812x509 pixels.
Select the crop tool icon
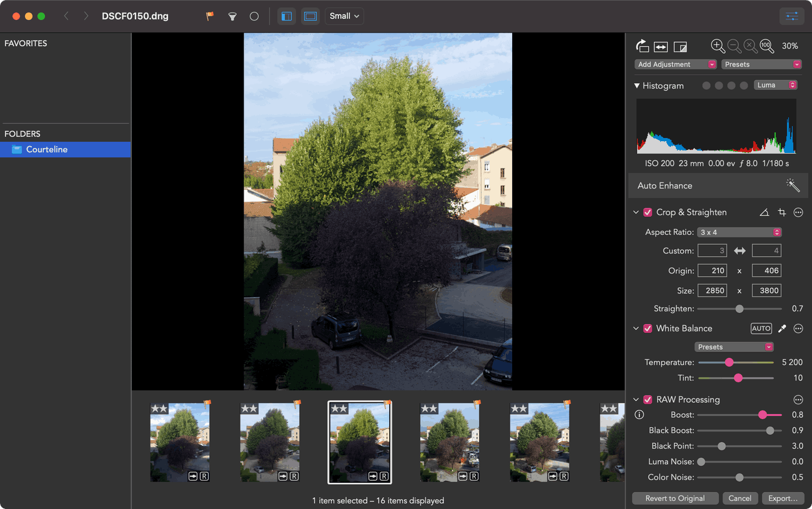click(781, 212)
